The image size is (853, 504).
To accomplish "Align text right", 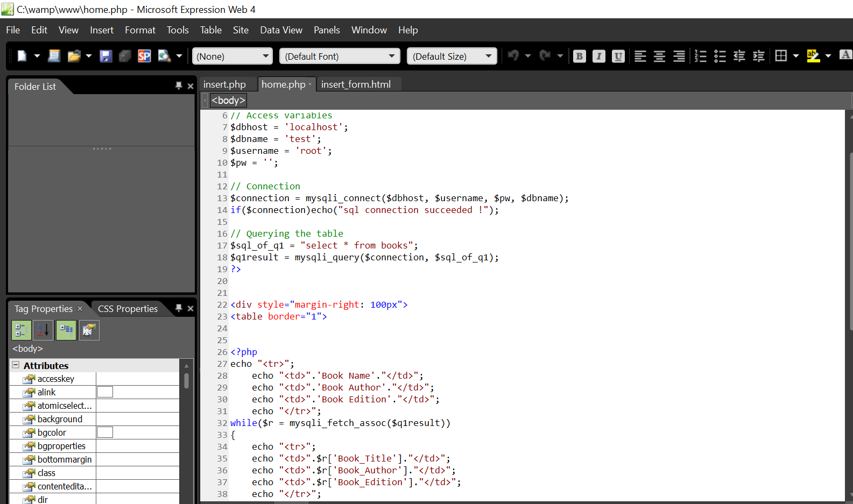I will coord(679,56).
